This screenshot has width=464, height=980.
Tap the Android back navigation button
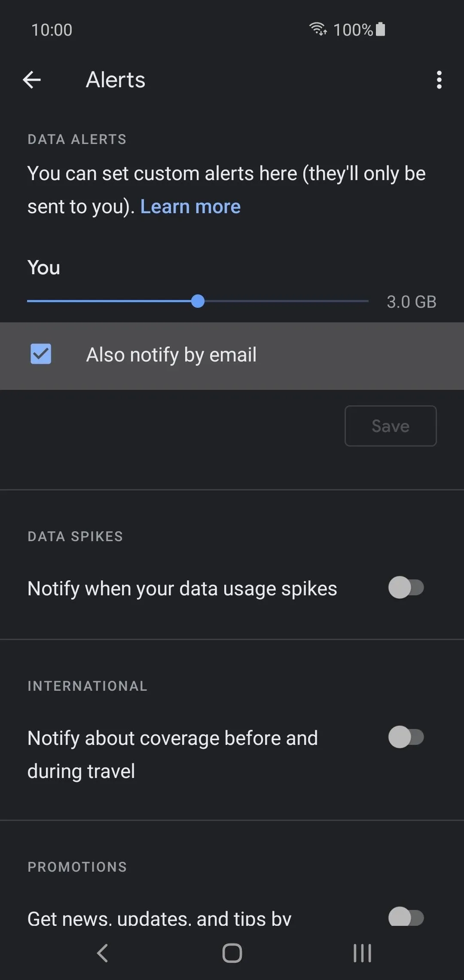102,953
